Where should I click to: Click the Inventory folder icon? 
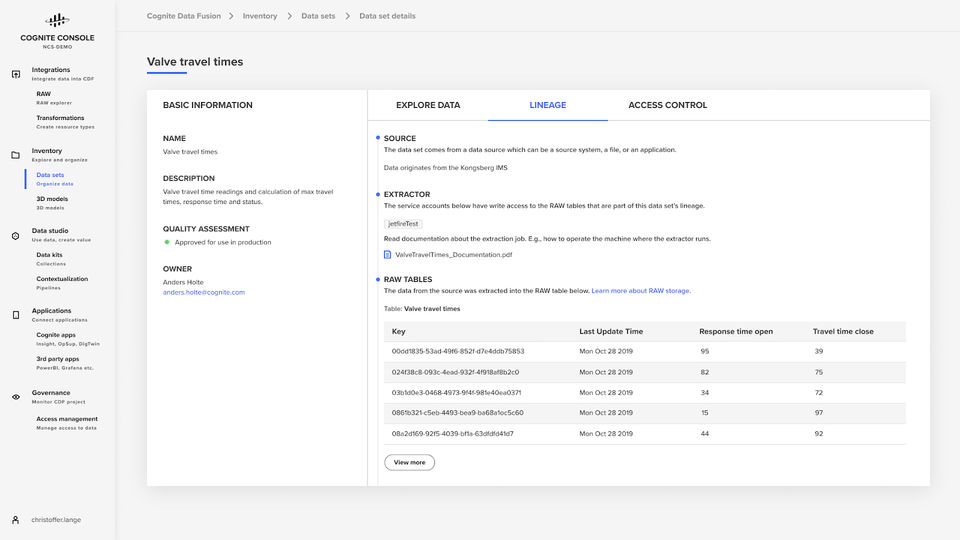click(16, 155)
